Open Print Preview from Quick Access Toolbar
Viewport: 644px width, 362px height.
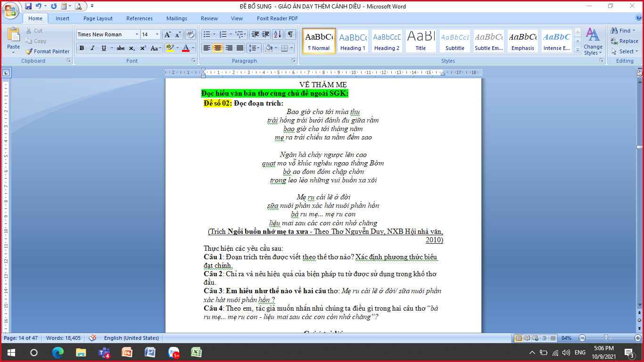78,6
